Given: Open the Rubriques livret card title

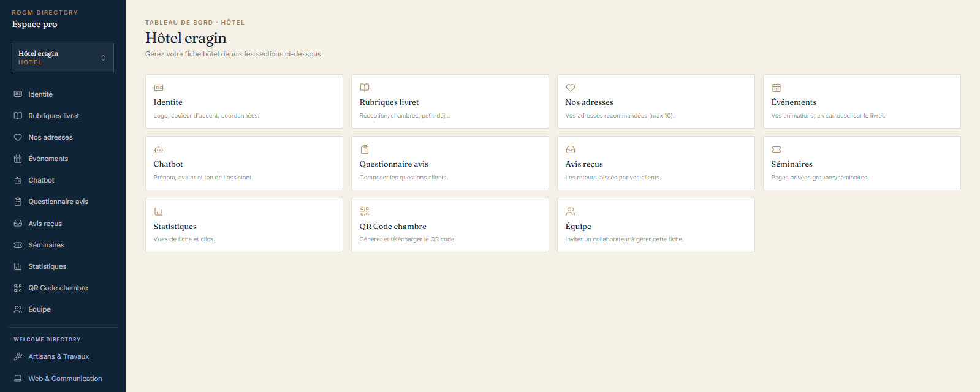Looking at the screenshot, I should click(x=389, y=102).
